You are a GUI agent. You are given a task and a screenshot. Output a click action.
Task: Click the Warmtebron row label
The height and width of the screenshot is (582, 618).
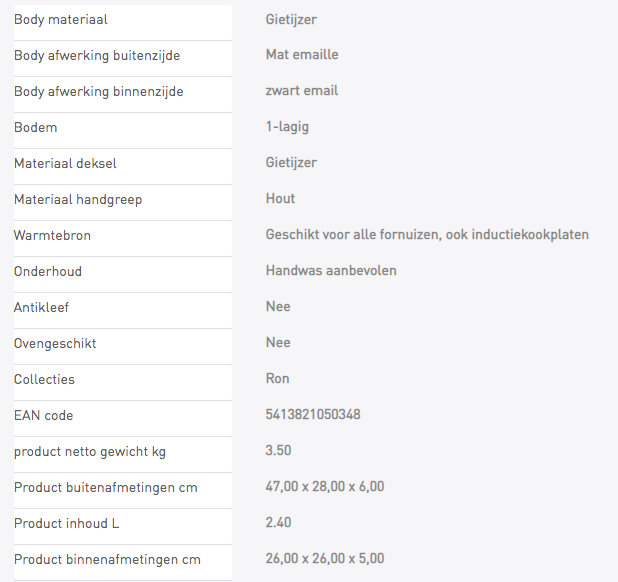click(52, 235)
